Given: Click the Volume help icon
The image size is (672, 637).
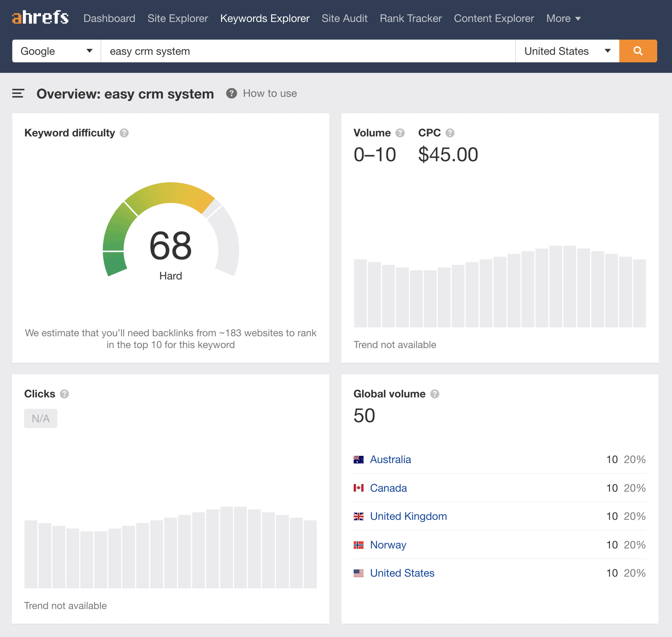Looking at the screenshot, I should point(400,133).
